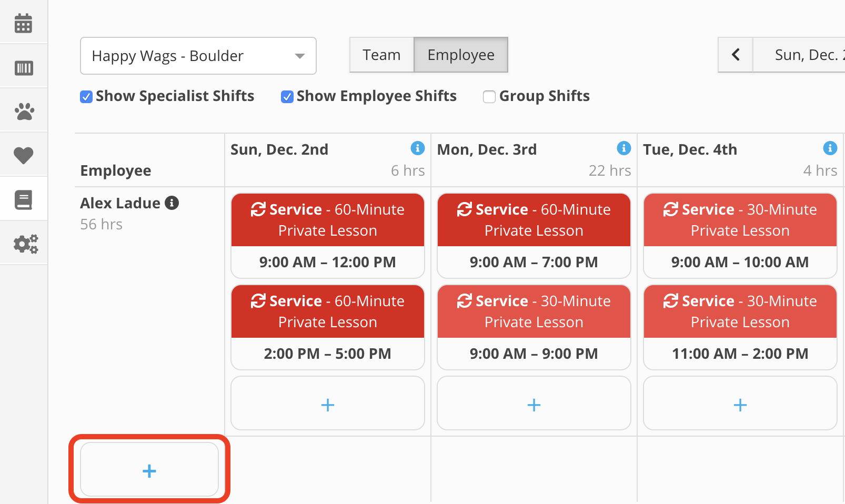Viewport: 845px width, 504px height.
Task: Enable Group Shifts checkbox
Action: coord(489,97)
